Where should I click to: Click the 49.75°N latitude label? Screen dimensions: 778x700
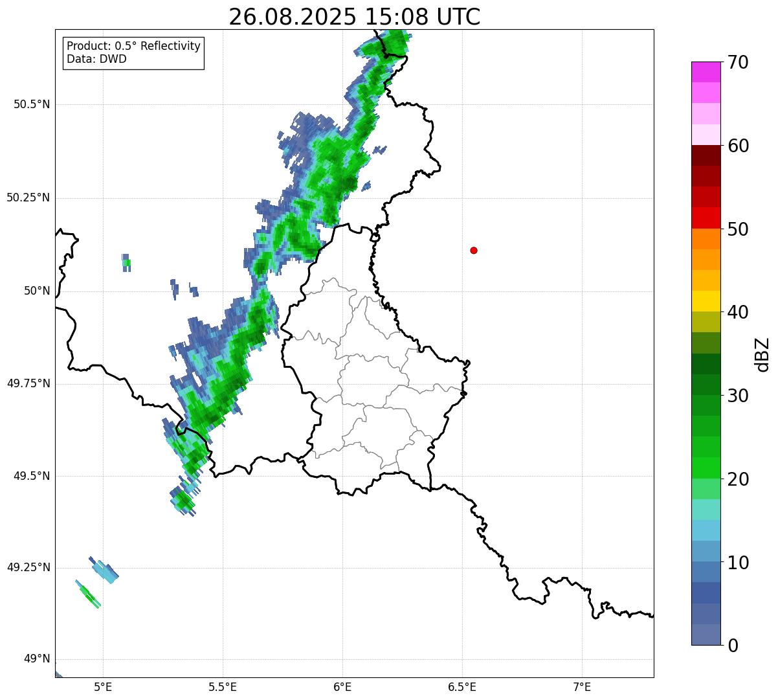tap(28, 383)
